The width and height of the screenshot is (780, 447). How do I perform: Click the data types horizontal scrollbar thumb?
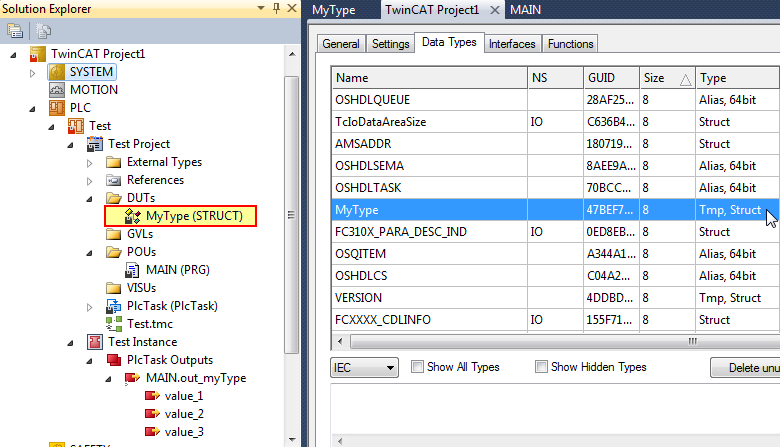[565, 341]
